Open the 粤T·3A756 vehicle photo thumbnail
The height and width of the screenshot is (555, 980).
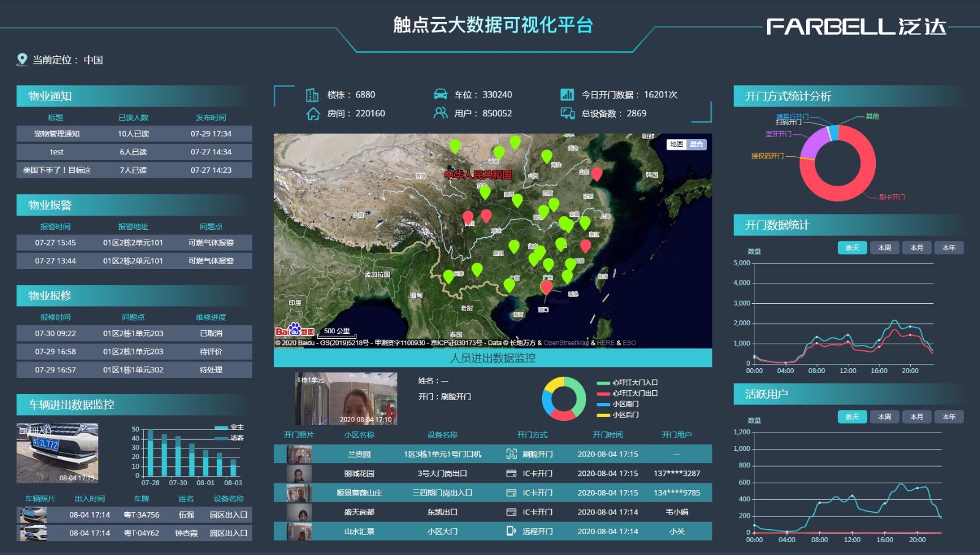point(33,515)
